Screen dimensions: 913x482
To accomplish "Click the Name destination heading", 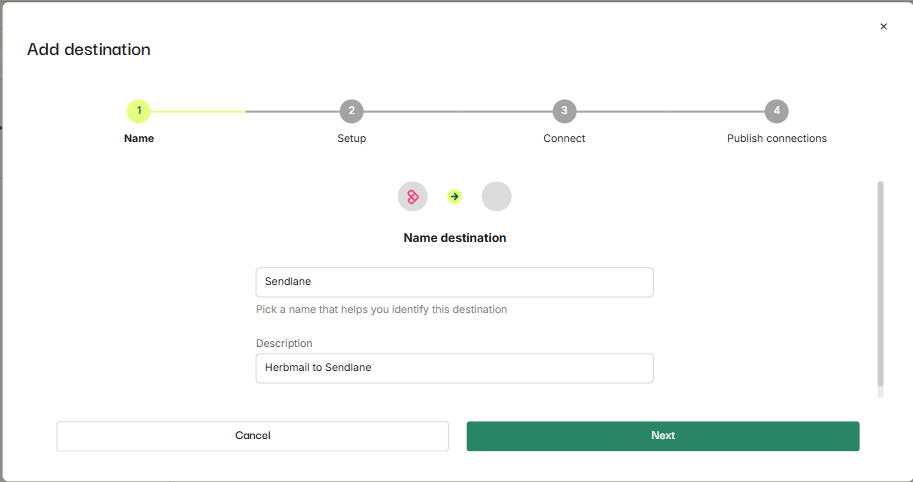I will pos(455,238).
